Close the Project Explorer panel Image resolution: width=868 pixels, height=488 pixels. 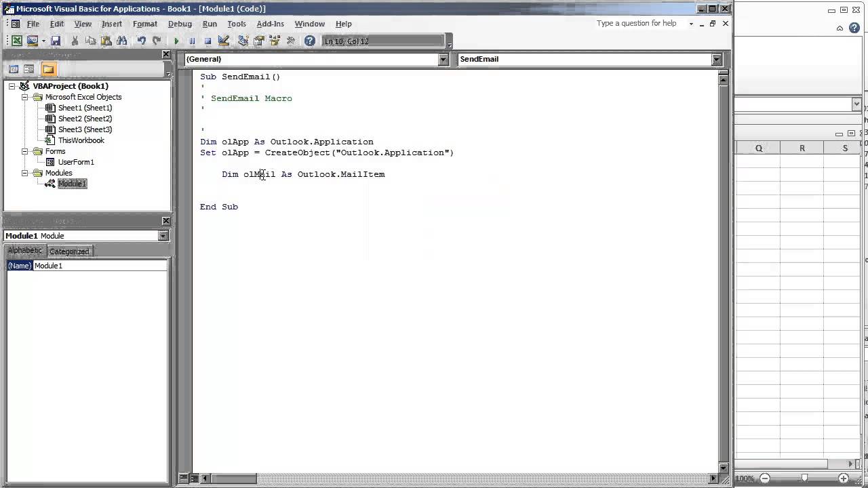166,54
